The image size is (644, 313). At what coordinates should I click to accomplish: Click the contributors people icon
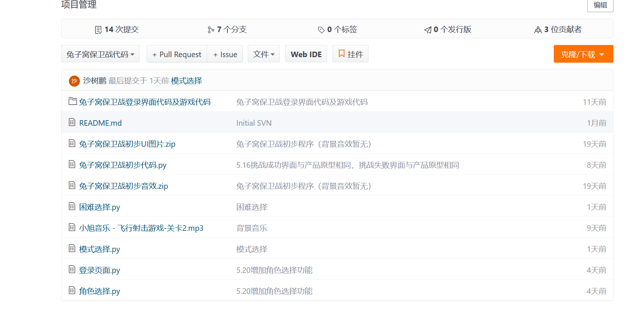(538, 30)
